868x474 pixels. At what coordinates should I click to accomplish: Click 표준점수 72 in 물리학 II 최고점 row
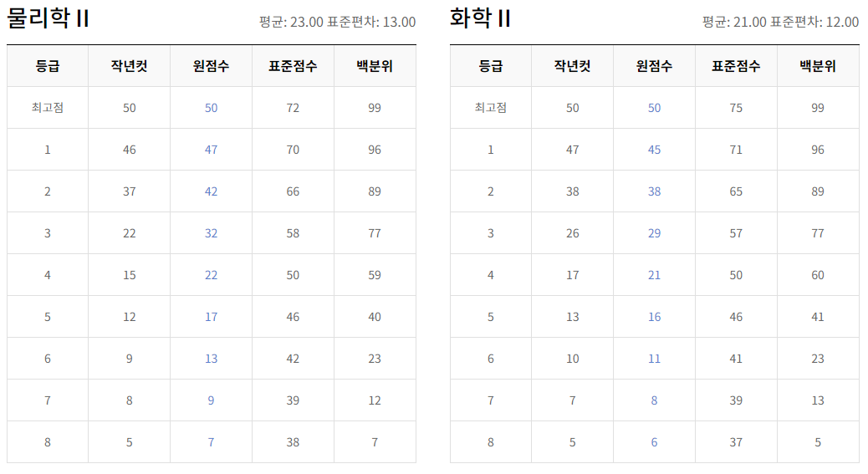[x=293, y=108]
